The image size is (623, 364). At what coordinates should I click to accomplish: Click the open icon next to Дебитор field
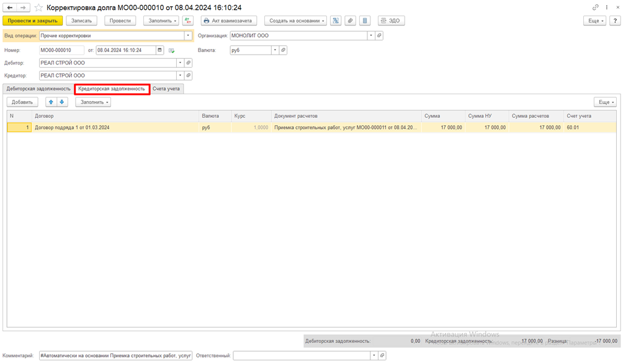point(189,63)
